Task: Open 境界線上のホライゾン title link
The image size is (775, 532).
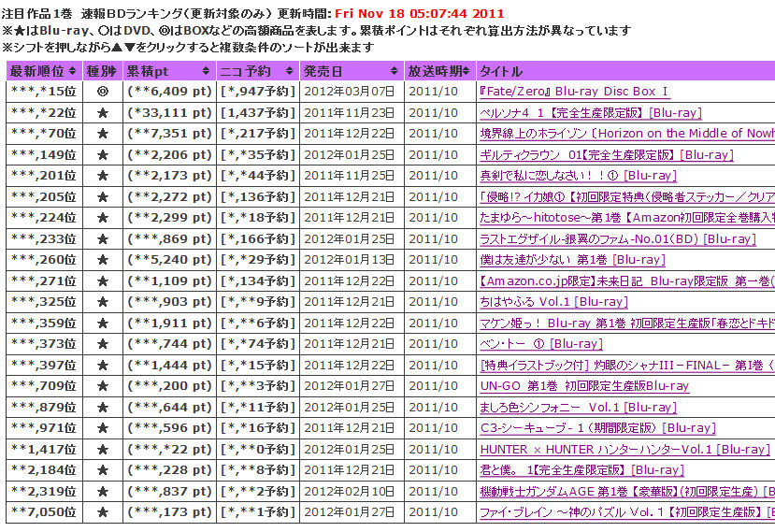Action: pos(627,134)
